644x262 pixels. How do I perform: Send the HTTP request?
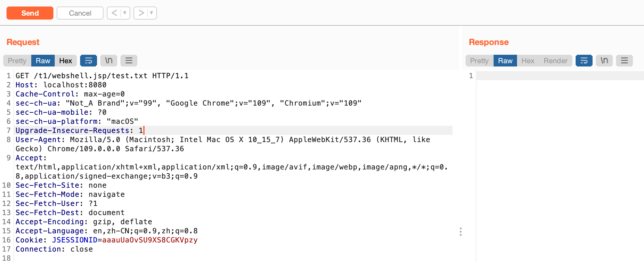click(x=30, y=13)
